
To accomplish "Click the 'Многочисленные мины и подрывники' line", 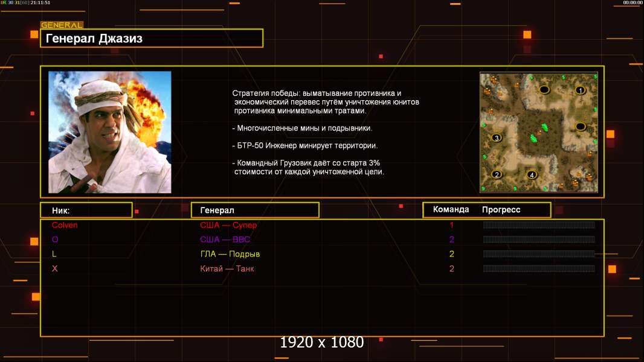I will coord(302,129).
